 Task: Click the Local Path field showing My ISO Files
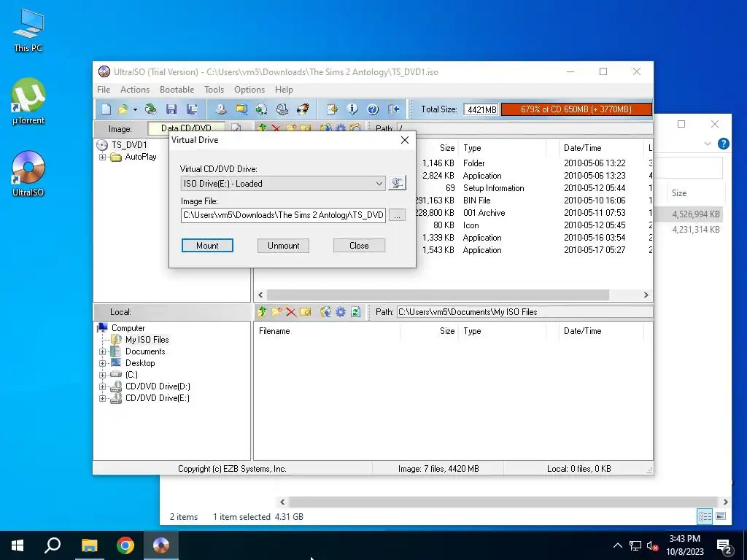pos(524,312)
